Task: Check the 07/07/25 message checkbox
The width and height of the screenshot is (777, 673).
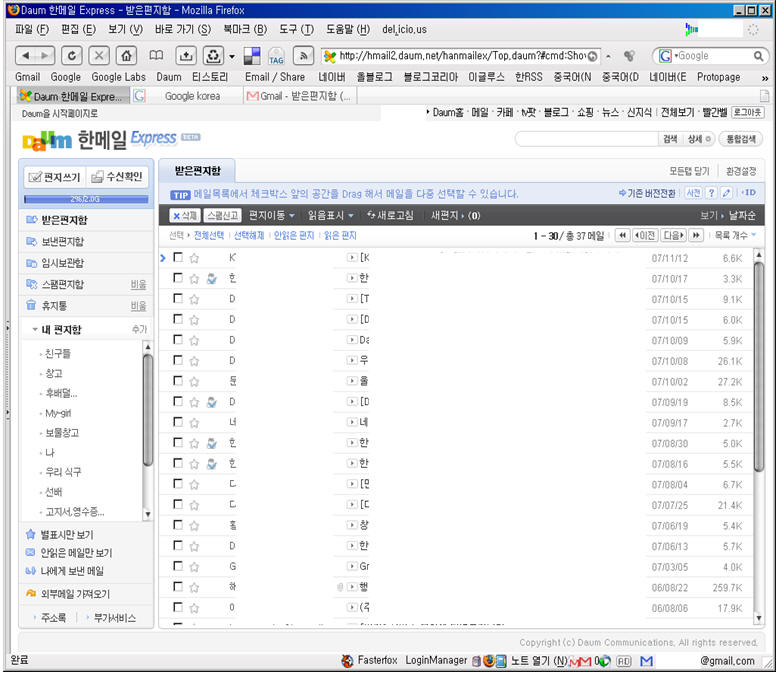Action: click(x=178, y=504)
